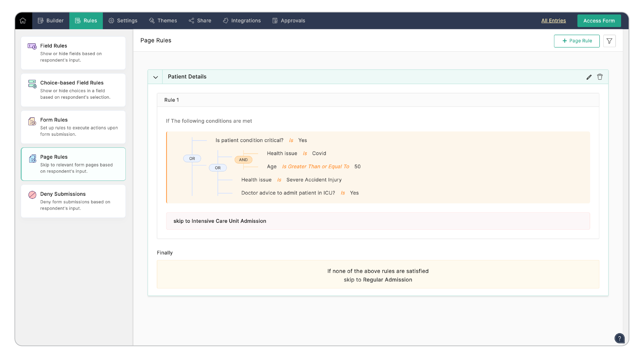Delete Patient Details rule with trash icon
The width and height of the screenshot is (644, 358).
(x=600, y=77)
